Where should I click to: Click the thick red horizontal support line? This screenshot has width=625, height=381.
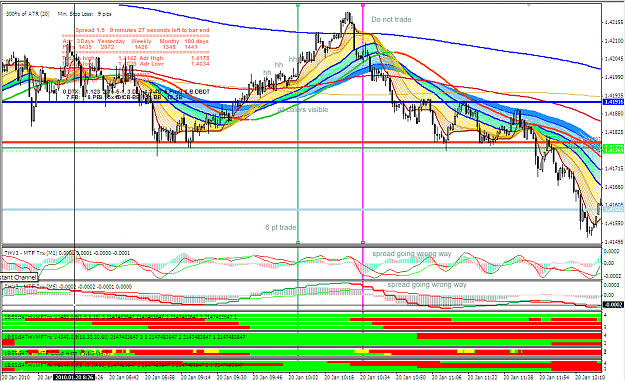point(302,142)
